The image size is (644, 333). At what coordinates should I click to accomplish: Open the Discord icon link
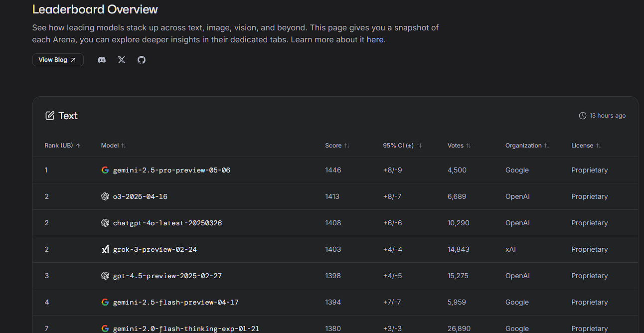point(102,60)
